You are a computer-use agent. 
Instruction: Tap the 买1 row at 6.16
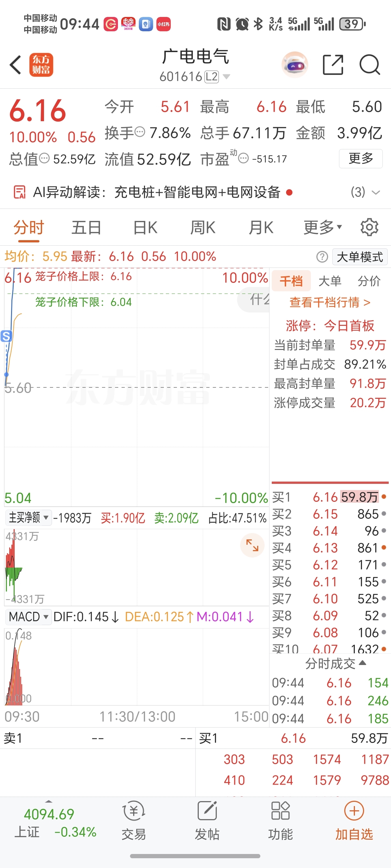330,497
